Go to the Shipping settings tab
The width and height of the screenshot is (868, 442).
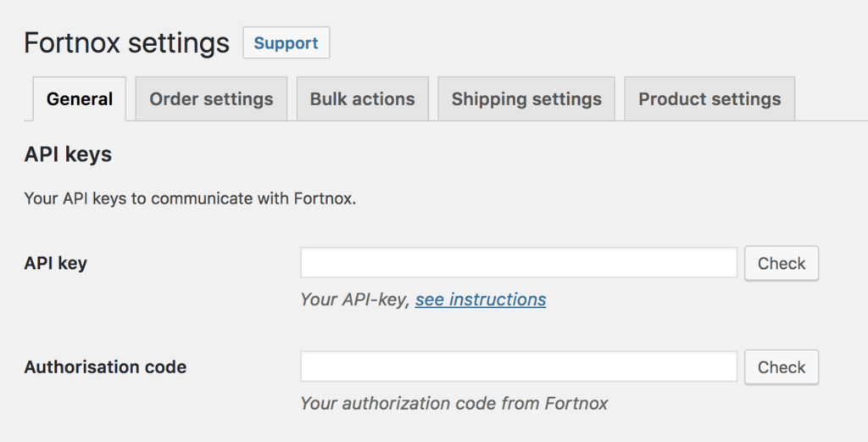[526, 98]
